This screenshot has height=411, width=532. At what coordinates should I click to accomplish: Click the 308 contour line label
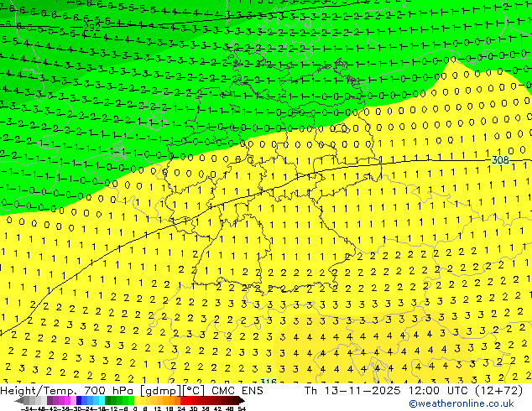point(500,159)
